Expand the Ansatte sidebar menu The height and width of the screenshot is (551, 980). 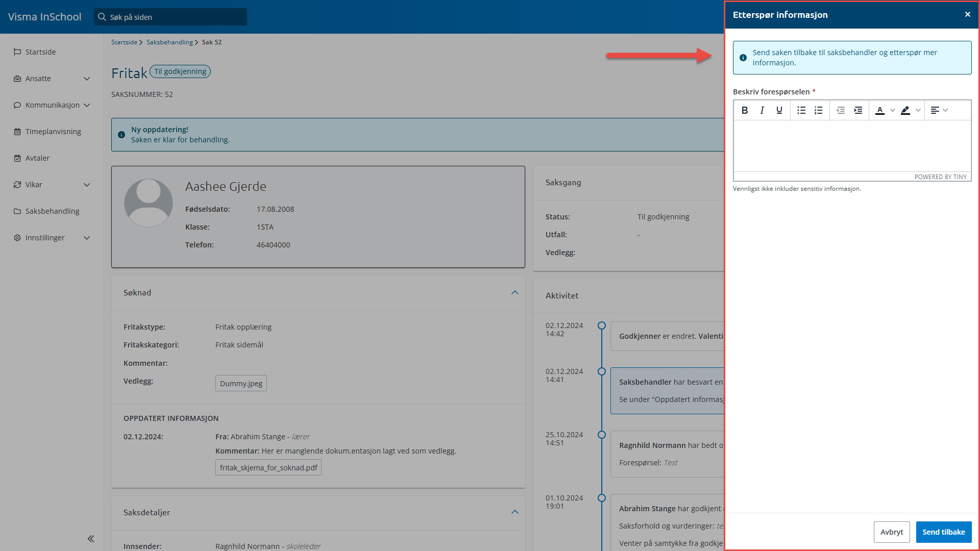[x=87, y=79]
